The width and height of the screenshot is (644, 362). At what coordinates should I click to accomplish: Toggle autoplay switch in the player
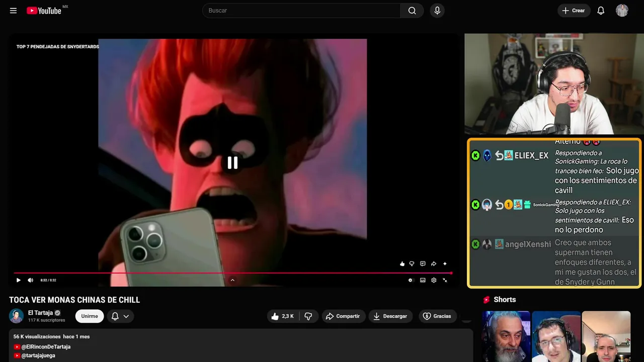pyautogui.click(x=411, y=280)
